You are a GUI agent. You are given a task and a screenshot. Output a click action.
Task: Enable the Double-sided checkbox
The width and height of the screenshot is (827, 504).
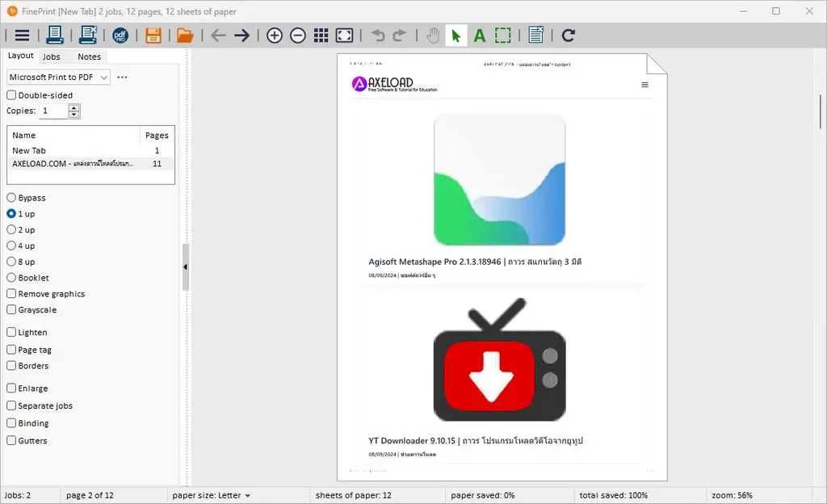(11, 95)
